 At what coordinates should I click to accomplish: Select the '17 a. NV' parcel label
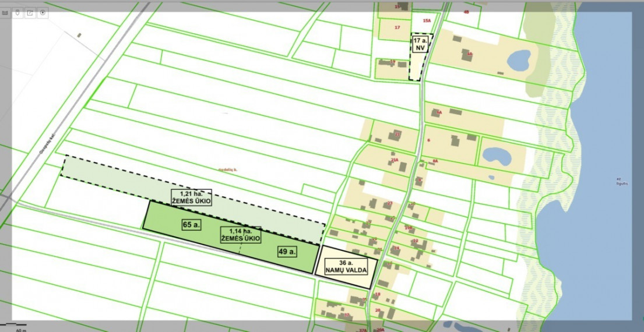[x=421, y=44]
